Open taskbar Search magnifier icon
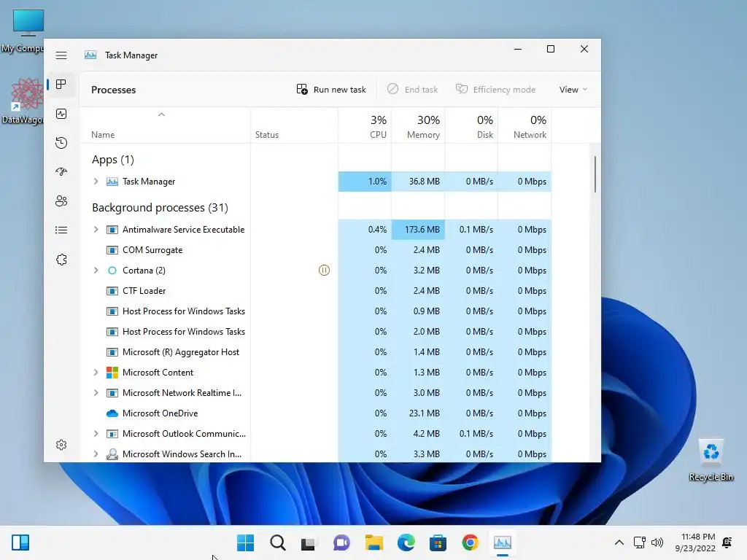This screenshot has height=560, width=747. coord(278,542)
